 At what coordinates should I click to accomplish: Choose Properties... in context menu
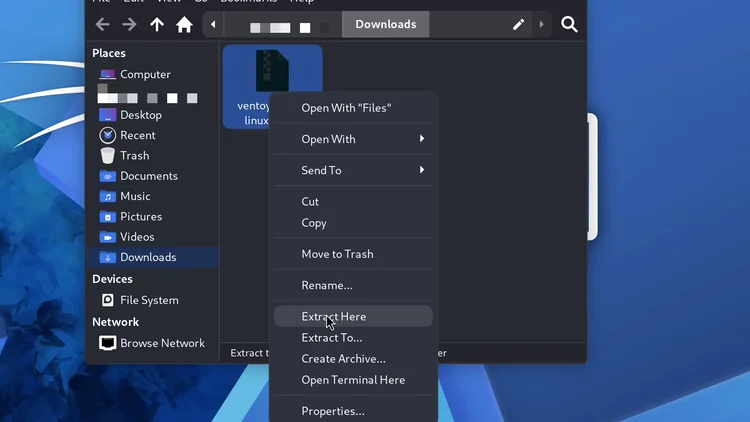coord(353,411)
